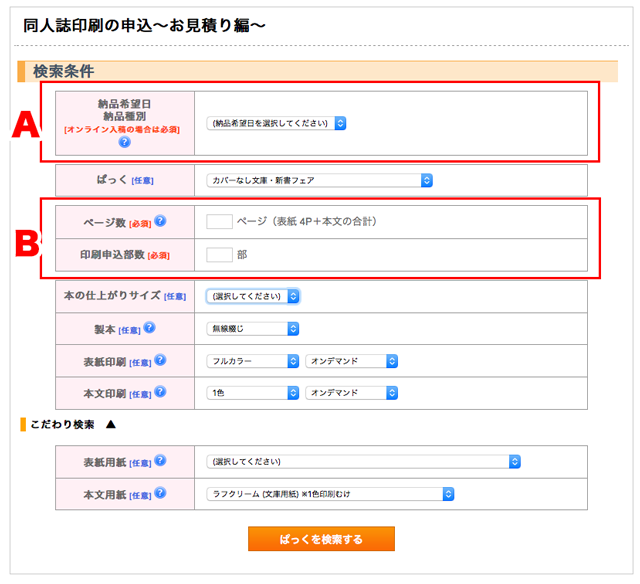Expand the ぱっく dropdown showing カバーなし文庫・新書フェア
Viewport: 640px width, 584px height.
(x=319, y=181)
